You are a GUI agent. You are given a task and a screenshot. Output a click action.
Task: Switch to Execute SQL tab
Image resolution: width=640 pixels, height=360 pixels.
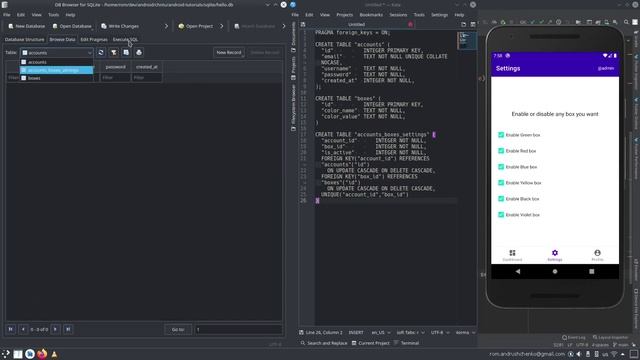click(125, 40)
